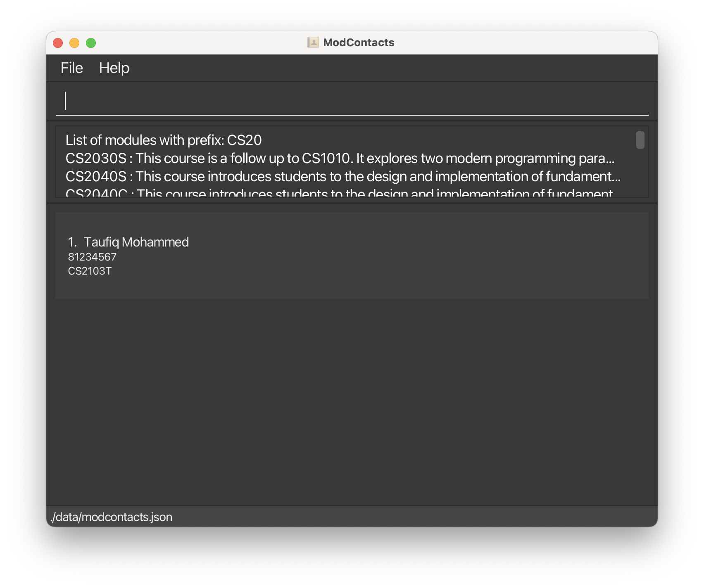Open the Help menu
The width and height of the screenshot is (704, 588).
point(114,67)
